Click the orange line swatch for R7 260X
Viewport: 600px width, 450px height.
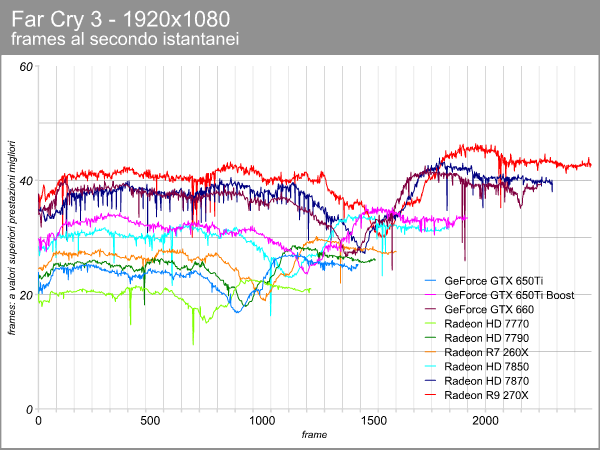point(430,352)
